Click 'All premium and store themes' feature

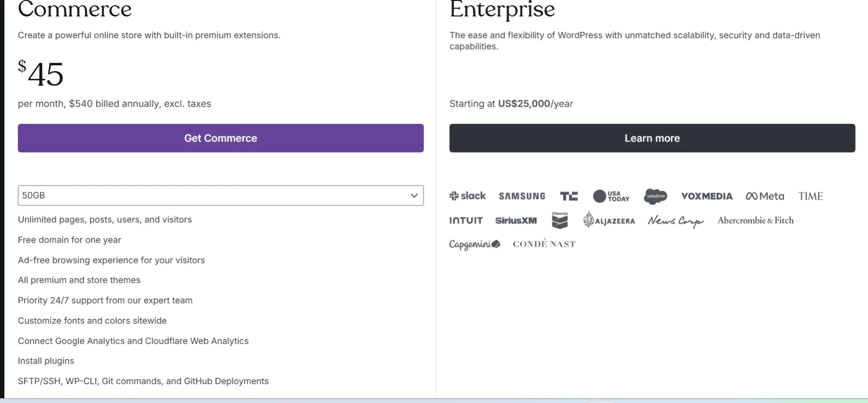[x=79, y=280]
